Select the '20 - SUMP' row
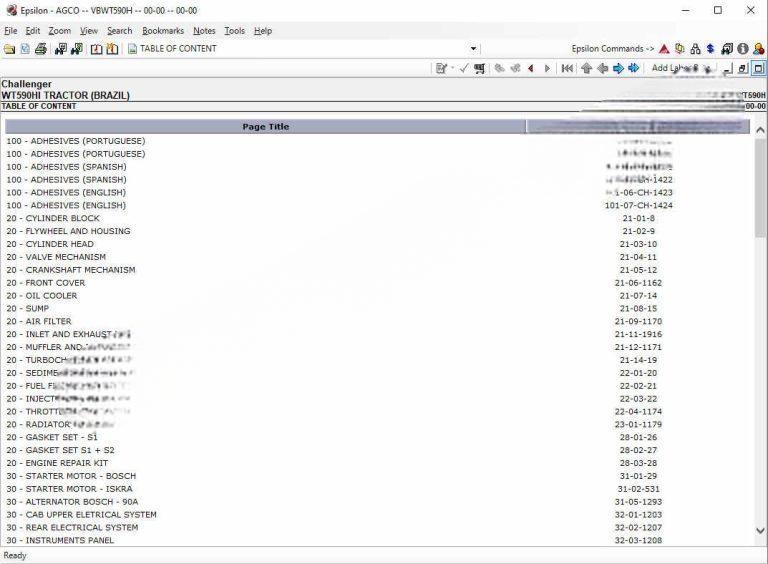The image size is (768, 564). (377, 308)
